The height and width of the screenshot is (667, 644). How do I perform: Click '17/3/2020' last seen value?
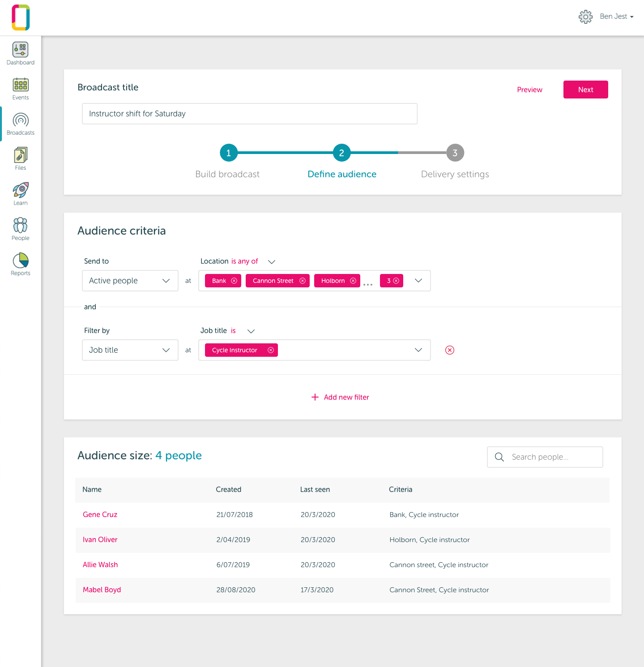317,590
